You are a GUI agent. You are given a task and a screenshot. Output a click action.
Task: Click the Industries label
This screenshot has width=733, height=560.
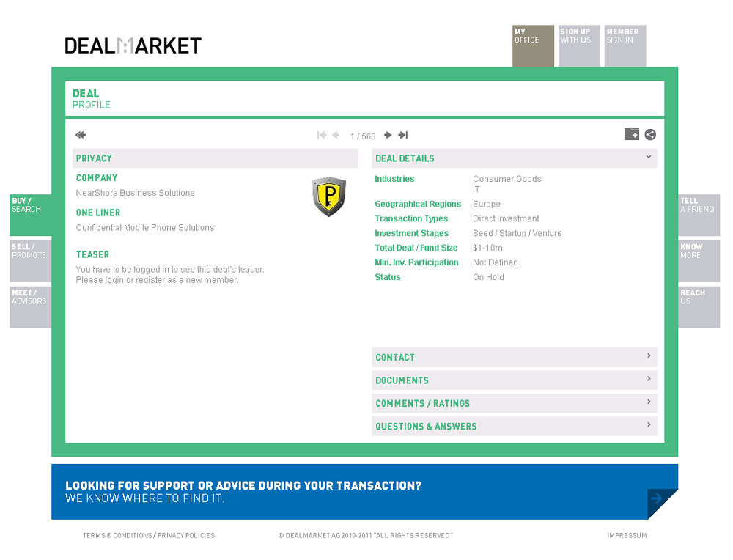click(394, 179)
